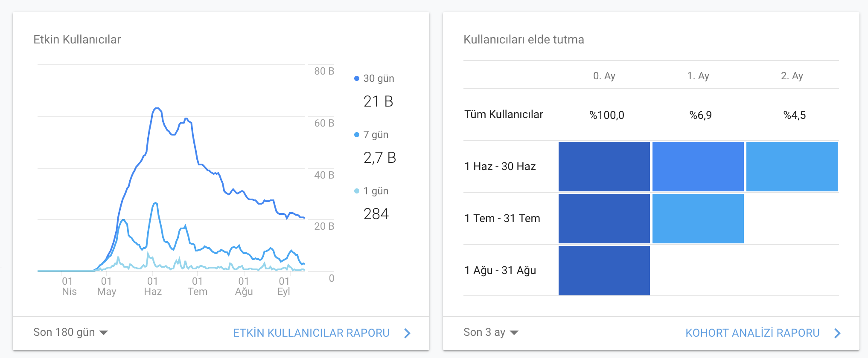Screen dimensions: 868x358
Task: Open the Son 180 gün dropdown
Action: [70, 332]
